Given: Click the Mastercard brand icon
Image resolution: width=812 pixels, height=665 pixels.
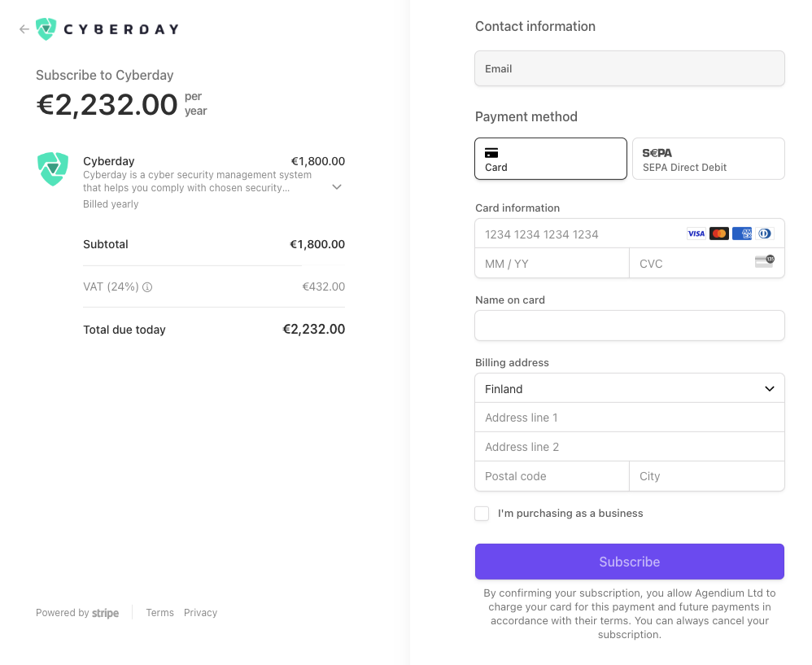Looking at the screenshot, I should coord(718,234).
